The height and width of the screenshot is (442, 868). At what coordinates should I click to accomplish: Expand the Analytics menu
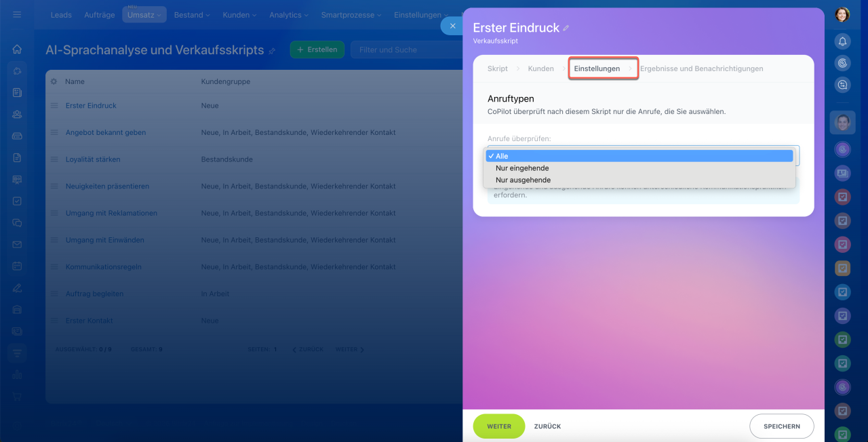290,15
